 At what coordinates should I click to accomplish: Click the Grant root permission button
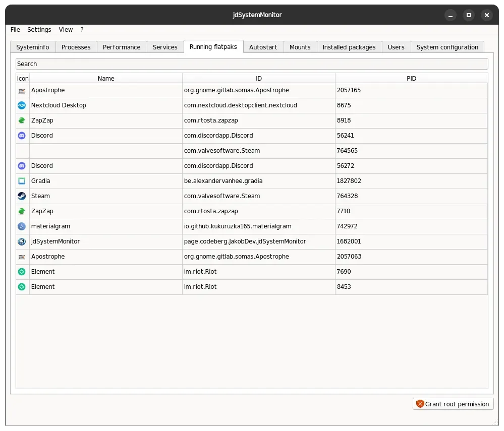[453, 404]
